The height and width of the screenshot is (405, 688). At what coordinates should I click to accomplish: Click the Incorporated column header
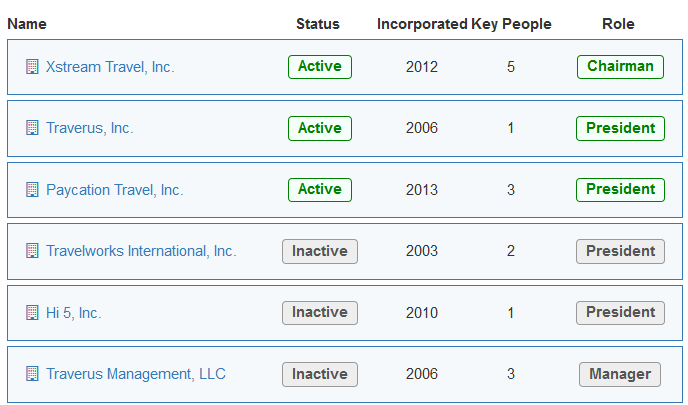point(422,24)
